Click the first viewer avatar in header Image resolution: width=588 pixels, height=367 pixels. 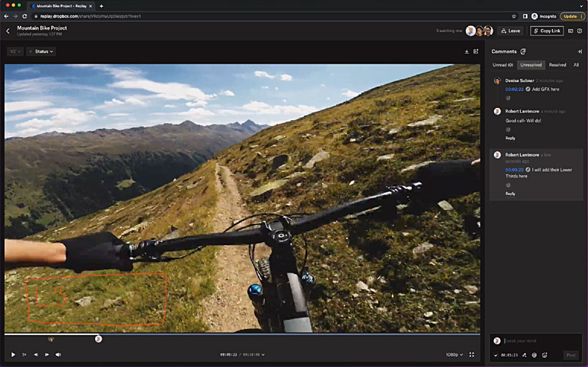[470, 31]
